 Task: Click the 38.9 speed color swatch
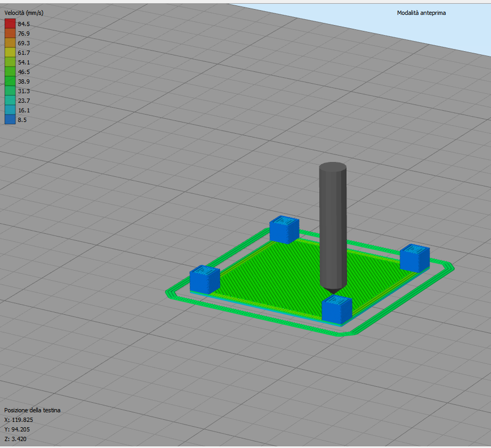coord(10,82)
